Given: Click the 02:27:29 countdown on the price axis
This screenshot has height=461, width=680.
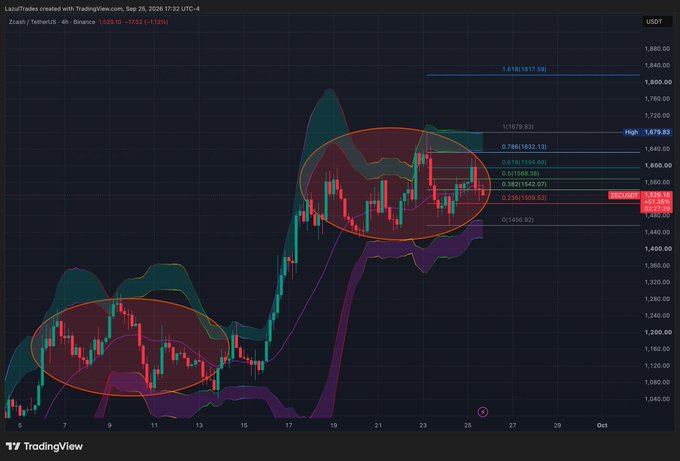Looking at the screenshot, I should click(657, 209).
